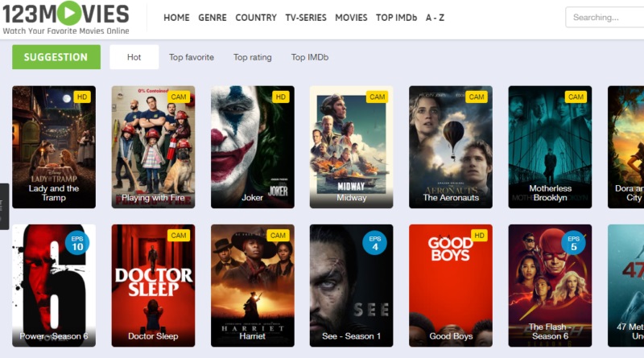Click the HD badge on Joker
The height and width of the screenshot is (358, 644).
[x=280, y=97]
